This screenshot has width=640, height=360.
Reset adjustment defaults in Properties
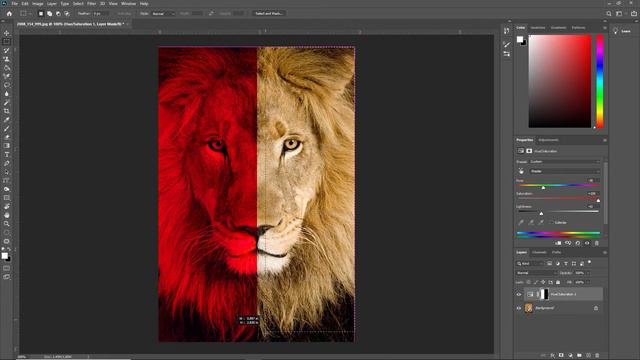pos(578,243)
